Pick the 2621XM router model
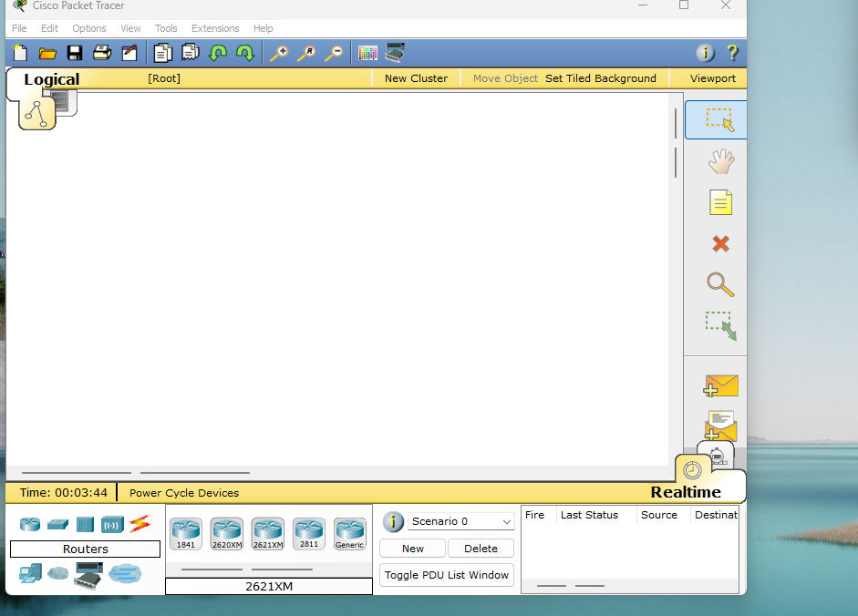The image size is (858, 616). 268,533
